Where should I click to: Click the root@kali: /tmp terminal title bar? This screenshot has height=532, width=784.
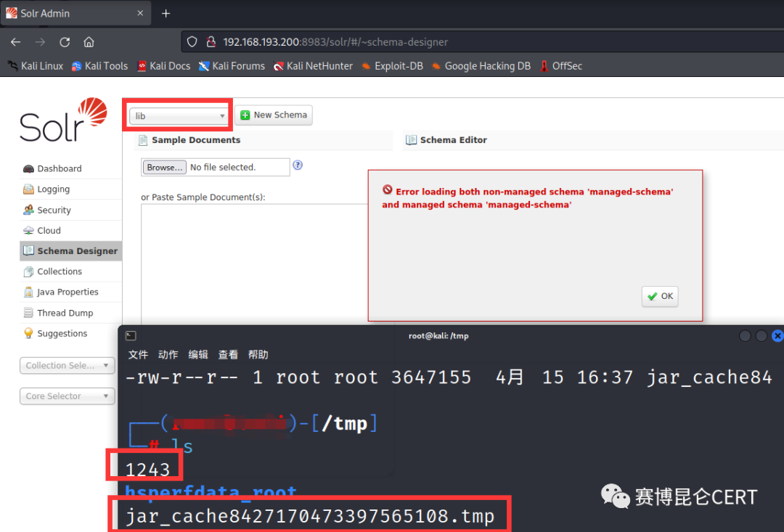[x=438, y=335]
